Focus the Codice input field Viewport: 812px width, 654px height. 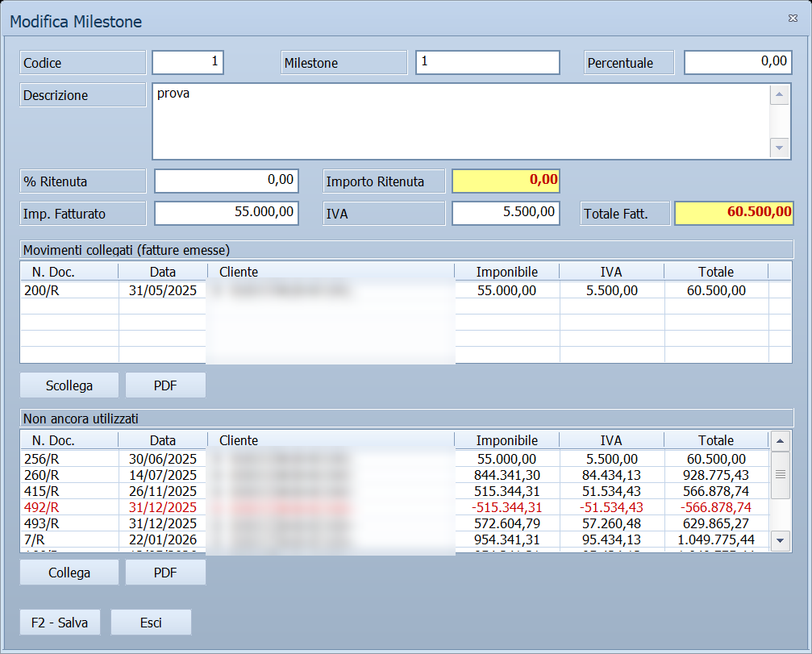pos(187,62)
